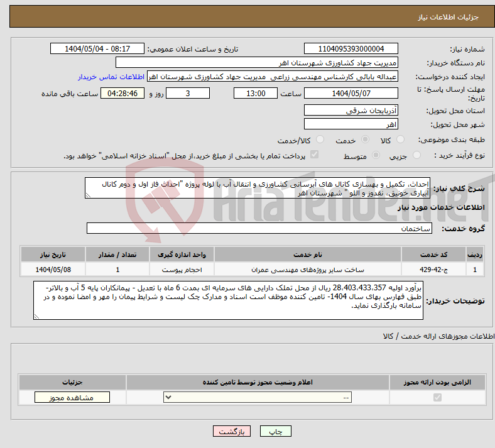Click the احجام پیوست unit cell
The height and width of the screenshot is (448, 495).
pos(182,270)
